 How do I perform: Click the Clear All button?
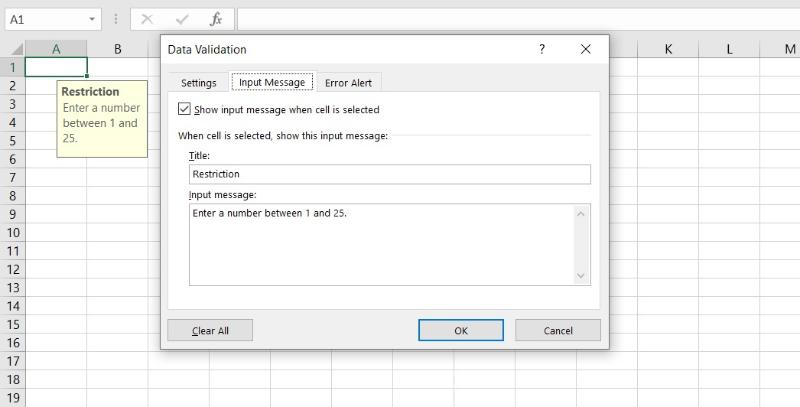[210, 330]
